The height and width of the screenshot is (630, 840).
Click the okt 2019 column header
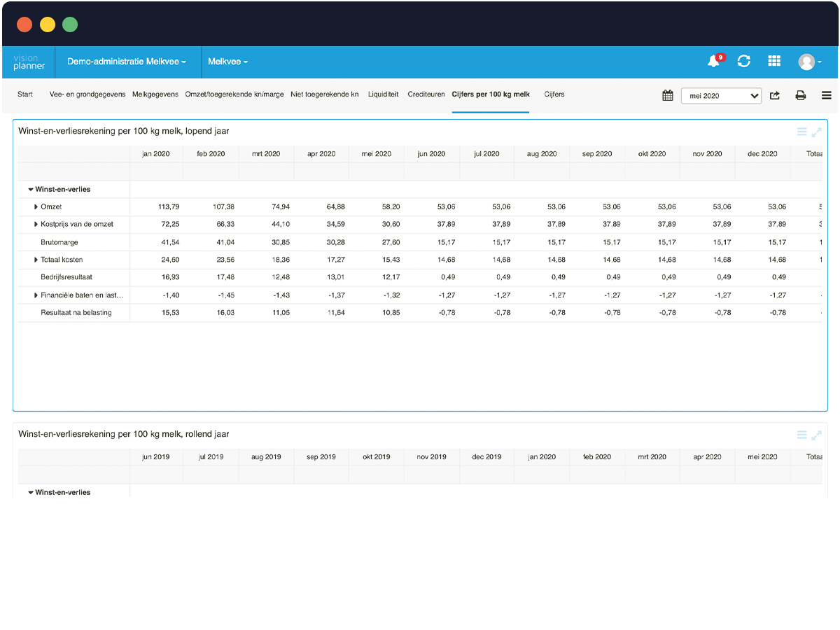click(376, 457)
